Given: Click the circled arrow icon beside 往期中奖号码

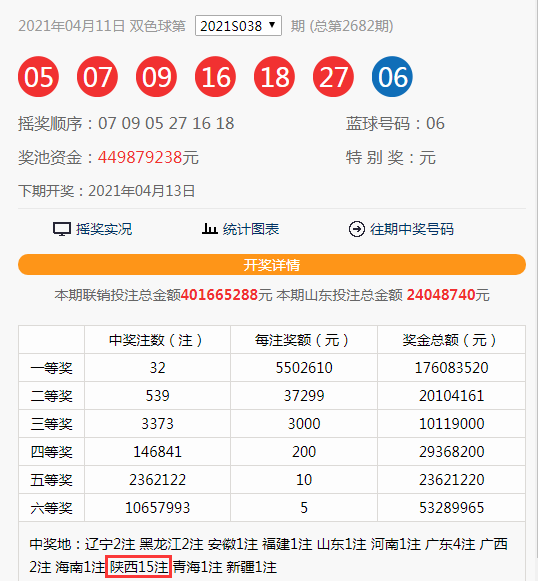Looking at the screenshot, I should tap(356, 229).
